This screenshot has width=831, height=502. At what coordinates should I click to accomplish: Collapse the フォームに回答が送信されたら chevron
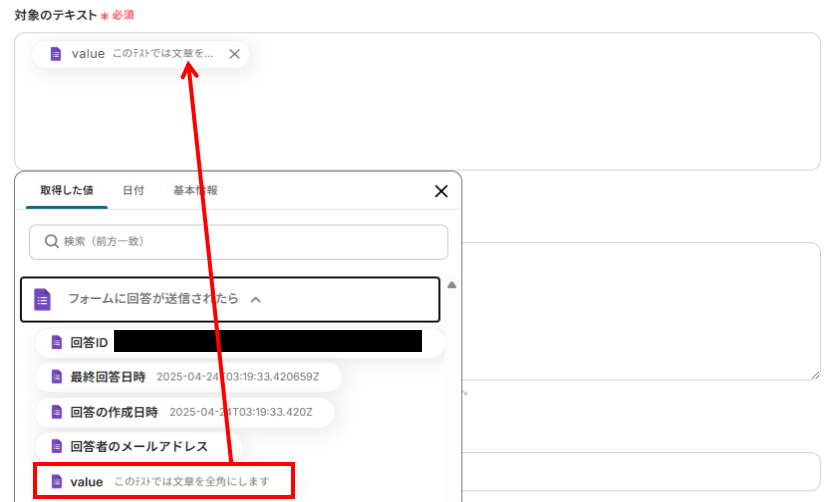point(255,300)
